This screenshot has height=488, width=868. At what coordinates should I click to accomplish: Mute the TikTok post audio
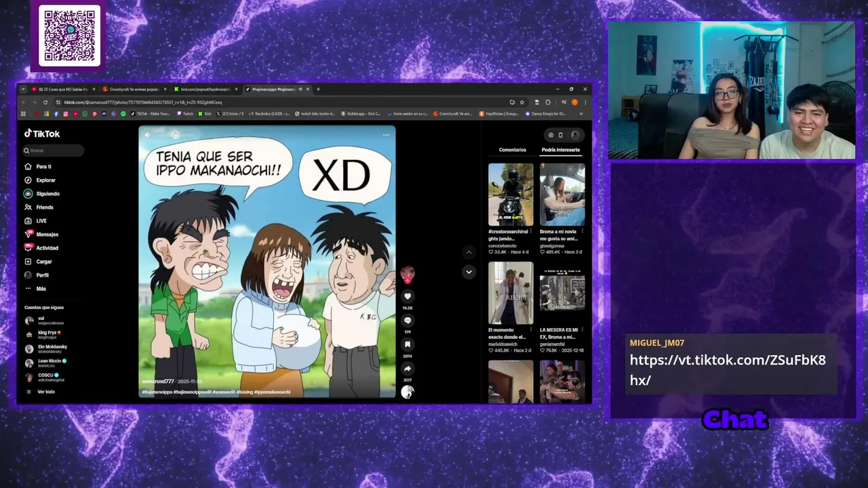[x=148, y=135]
